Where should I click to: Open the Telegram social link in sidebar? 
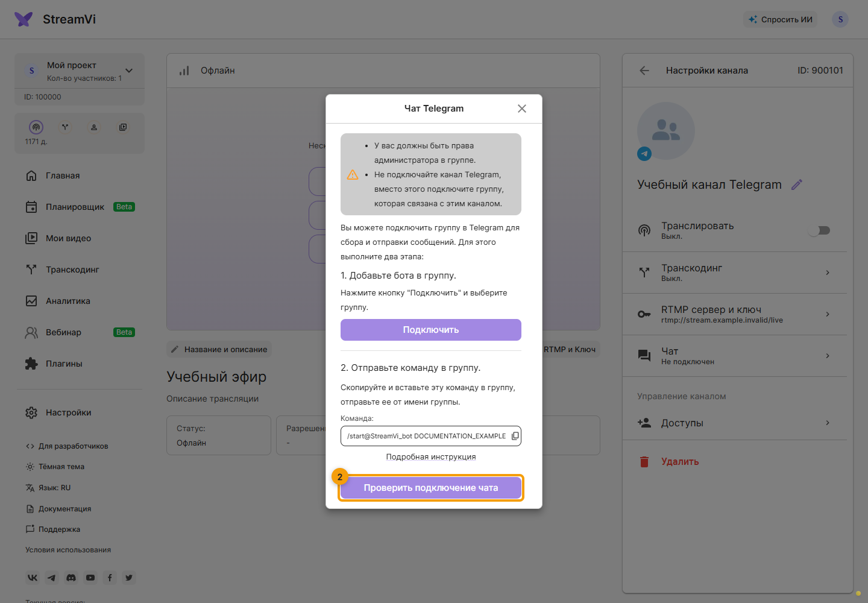pos(52,578)
